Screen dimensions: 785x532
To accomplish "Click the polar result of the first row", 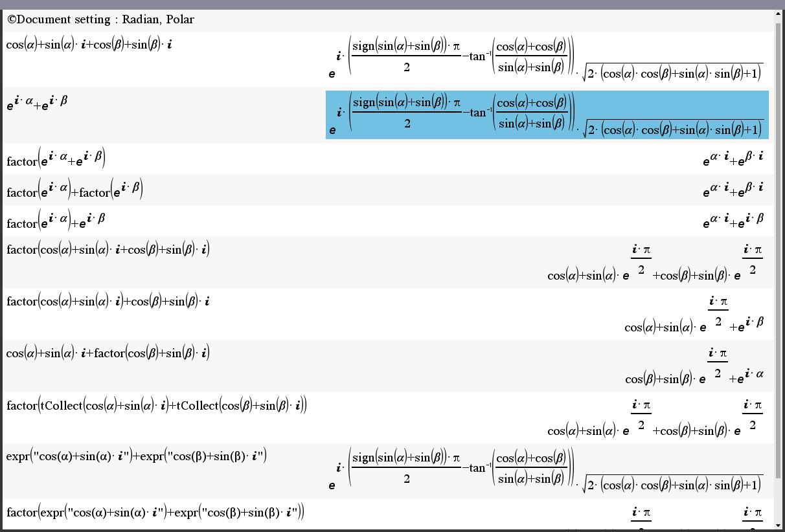I will tap(547, 60).
